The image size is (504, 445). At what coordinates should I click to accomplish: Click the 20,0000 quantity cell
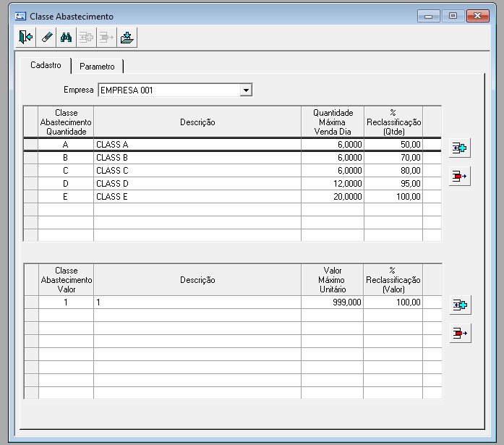click(333, 197)
